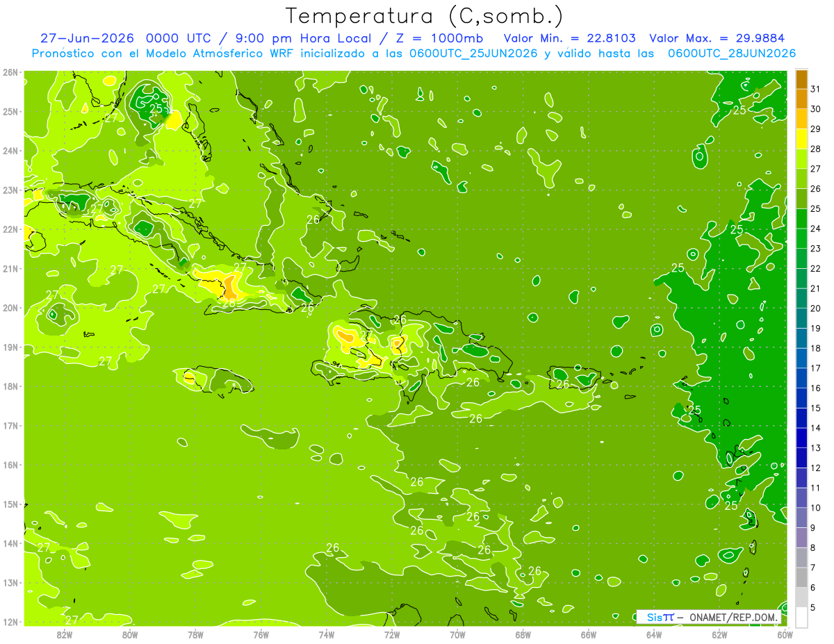The width and height of the screenshot is (834, 644).
Task: Click the "72W" longitude axis label
Action: (x=392, y=634)
